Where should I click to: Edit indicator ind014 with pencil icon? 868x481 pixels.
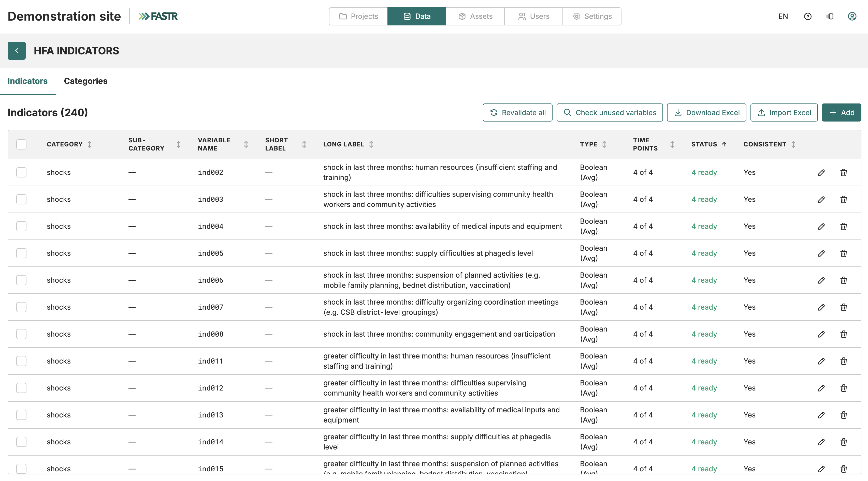821,442
